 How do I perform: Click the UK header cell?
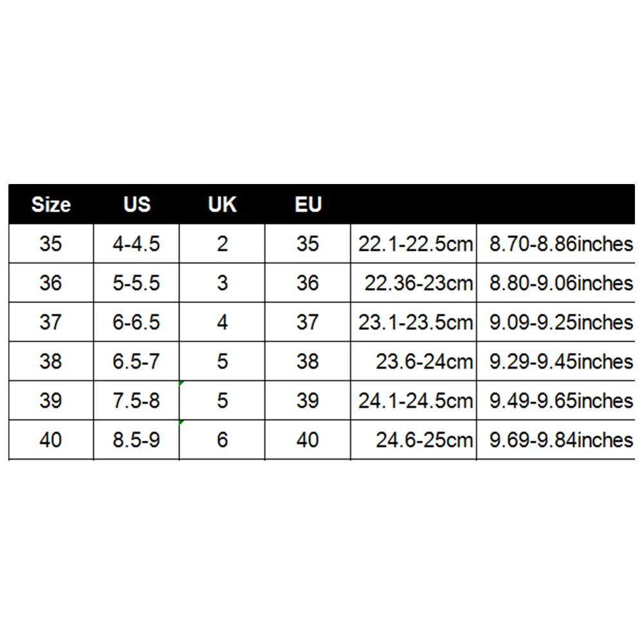click(222, 205)
